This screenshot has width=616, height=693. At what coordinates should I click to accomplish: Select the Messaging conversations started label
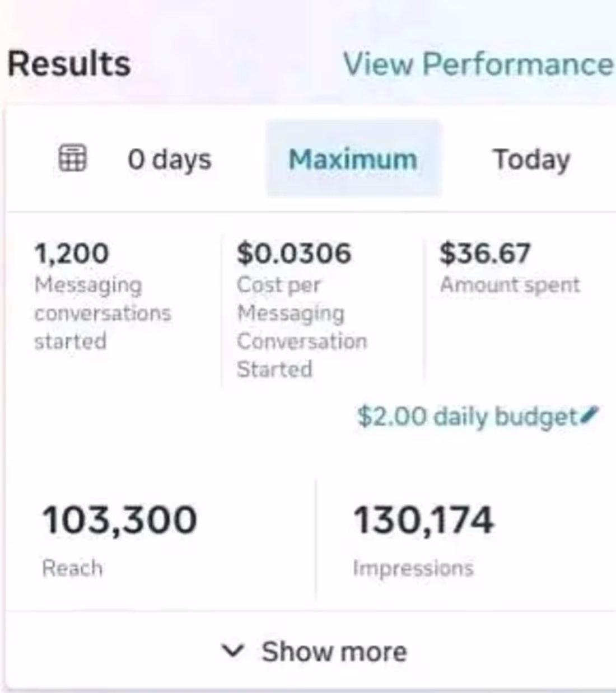tap(102, 313)
